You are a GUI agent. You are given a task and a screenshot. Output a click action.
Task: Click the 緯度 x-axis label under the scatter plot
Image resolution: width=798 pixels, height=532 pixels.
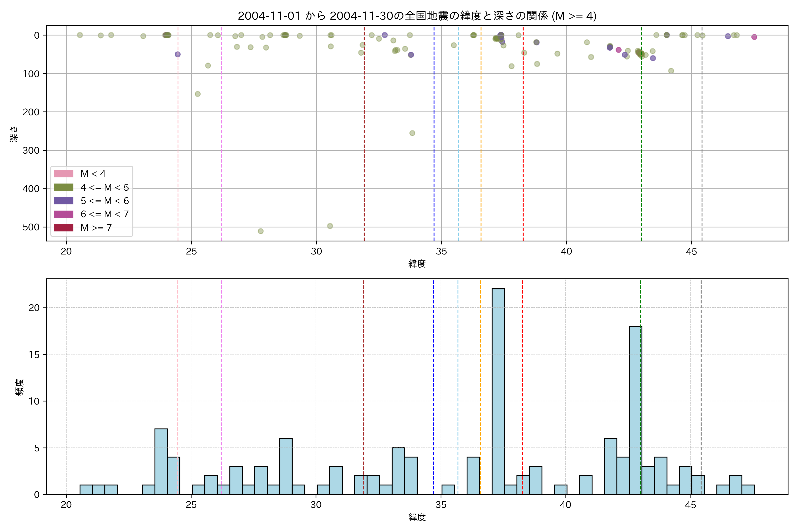pos(417,264)
